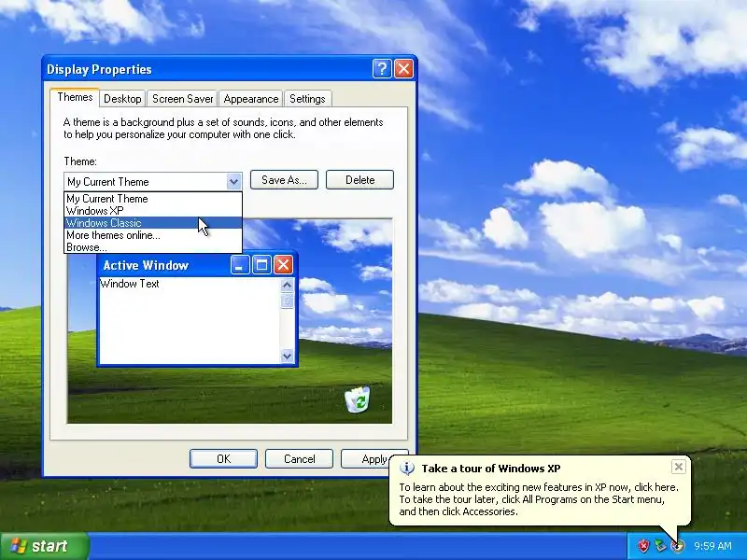
Task: Click the Apply button
Action: coord(365,458)
